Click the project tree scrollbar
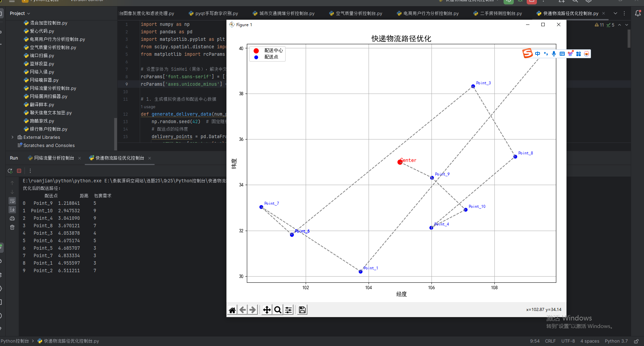 [x=116, y=134]
